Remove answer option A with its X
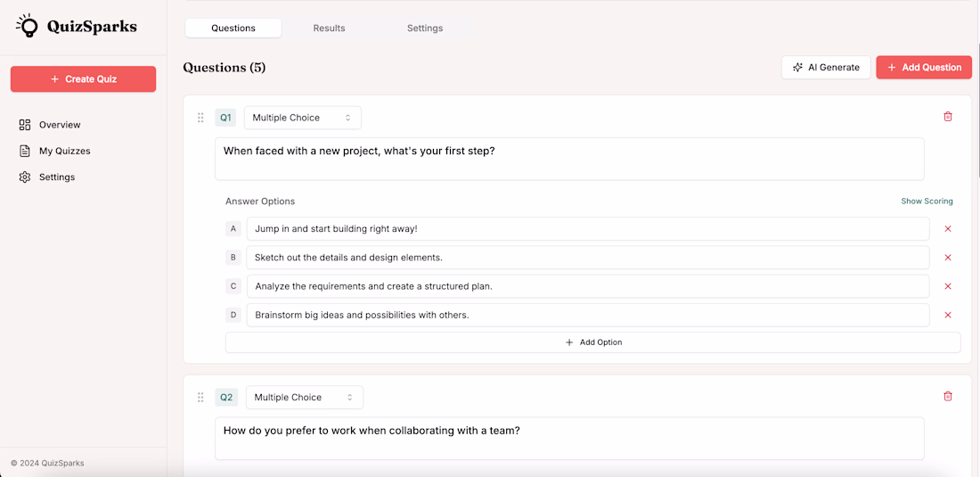 point(948,229)
